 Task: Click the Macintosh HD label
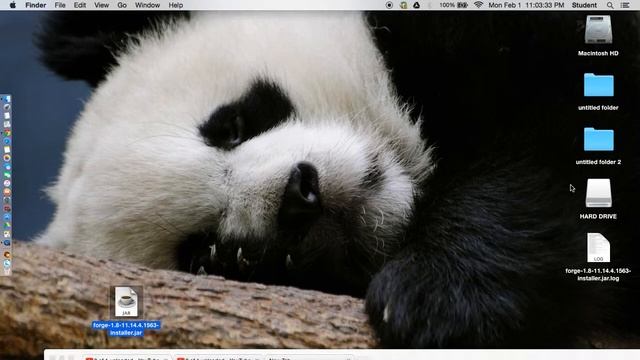click(x=598, y=53)
